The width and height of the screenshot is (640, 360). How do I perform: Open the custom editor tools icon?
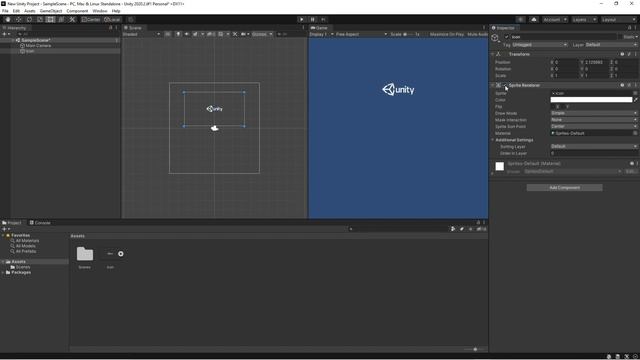point(72,20)
